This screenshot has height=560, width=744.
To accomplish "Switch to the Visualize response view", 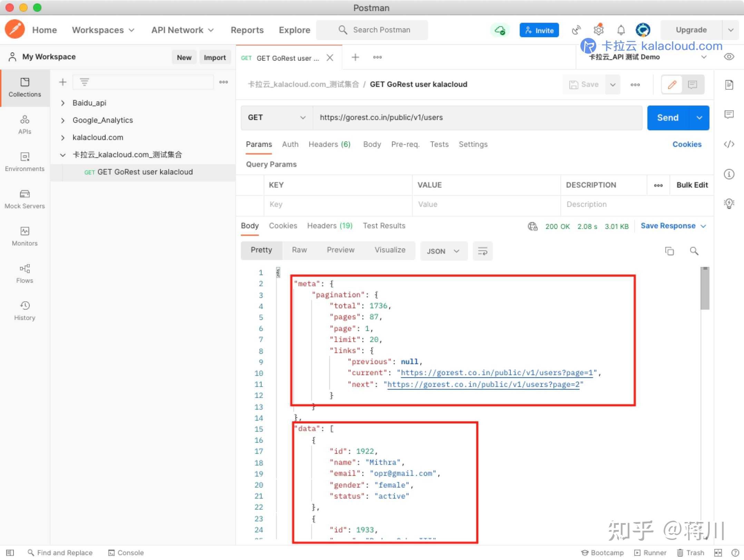I will (390, 250).
